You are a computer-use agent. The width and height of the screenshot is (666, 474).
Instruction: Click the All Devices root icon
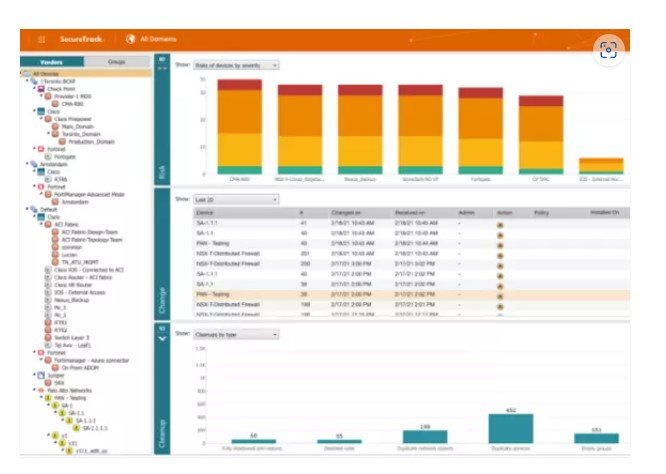[x=27, y=74]
